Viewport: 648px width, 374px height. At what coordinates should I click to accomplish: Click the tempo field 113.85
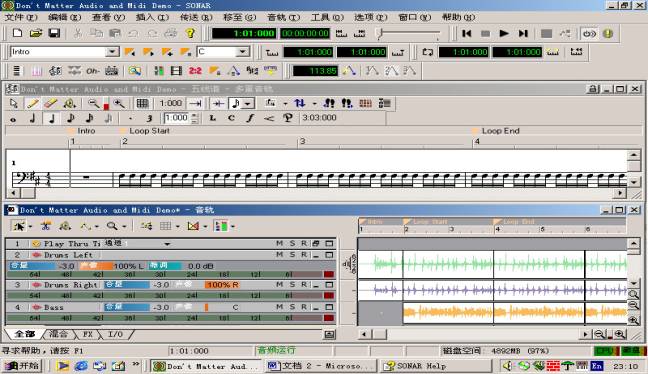tap(315, 71)
